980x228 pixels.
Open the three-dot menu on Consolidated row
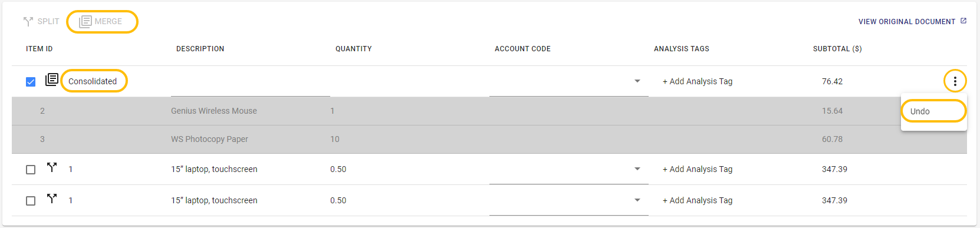click(955, 81)
